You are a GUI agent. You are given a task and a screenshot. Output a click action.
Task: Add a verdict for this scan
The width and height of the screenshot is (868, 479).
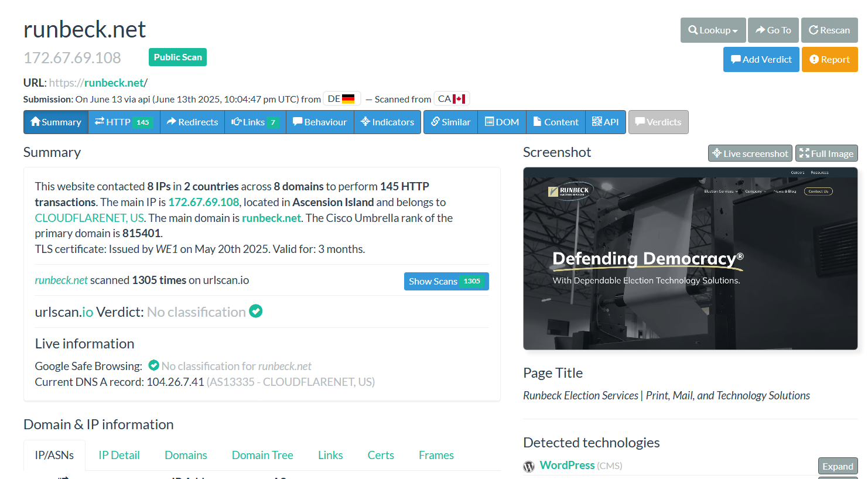pyautogui.click(x=761, y=59)
